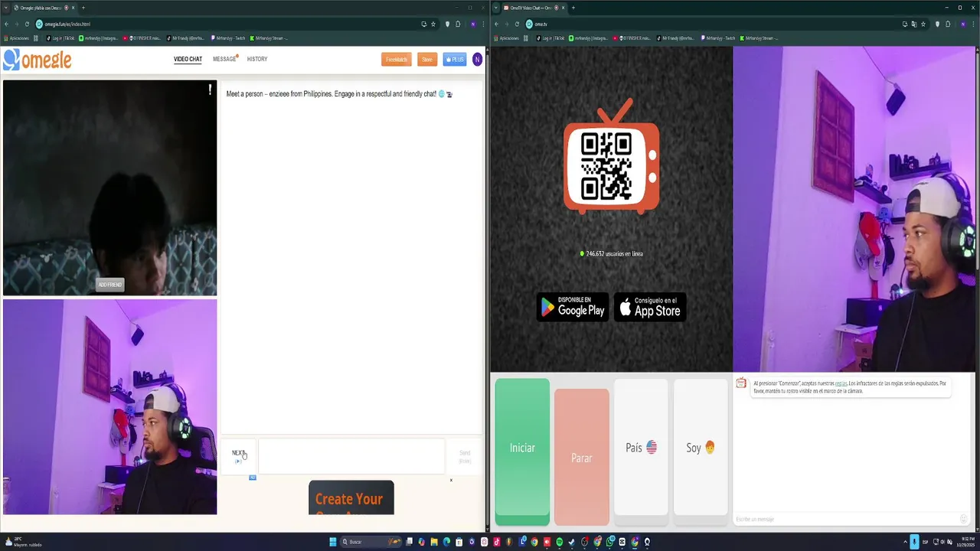Open extensions puzzle icon in left browser
This screenshot has height=551, width=980.
(456, 24)
